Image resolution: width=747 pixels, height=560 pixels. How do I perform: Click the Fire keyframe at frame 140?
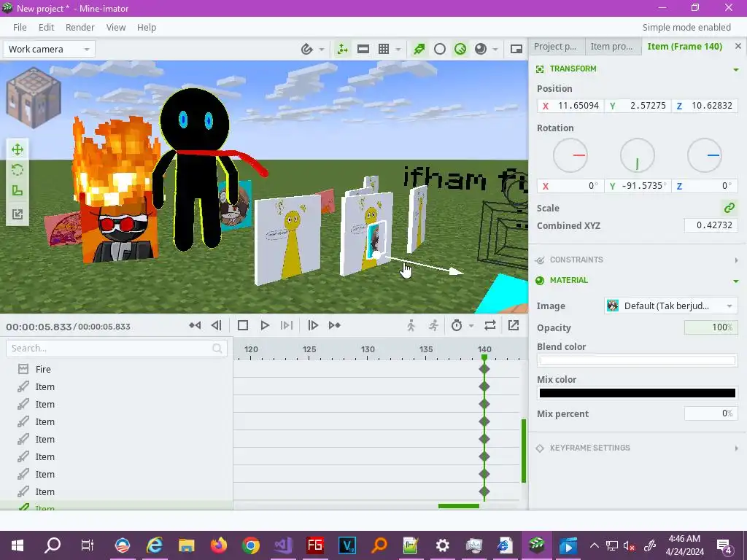pos(484,369)
